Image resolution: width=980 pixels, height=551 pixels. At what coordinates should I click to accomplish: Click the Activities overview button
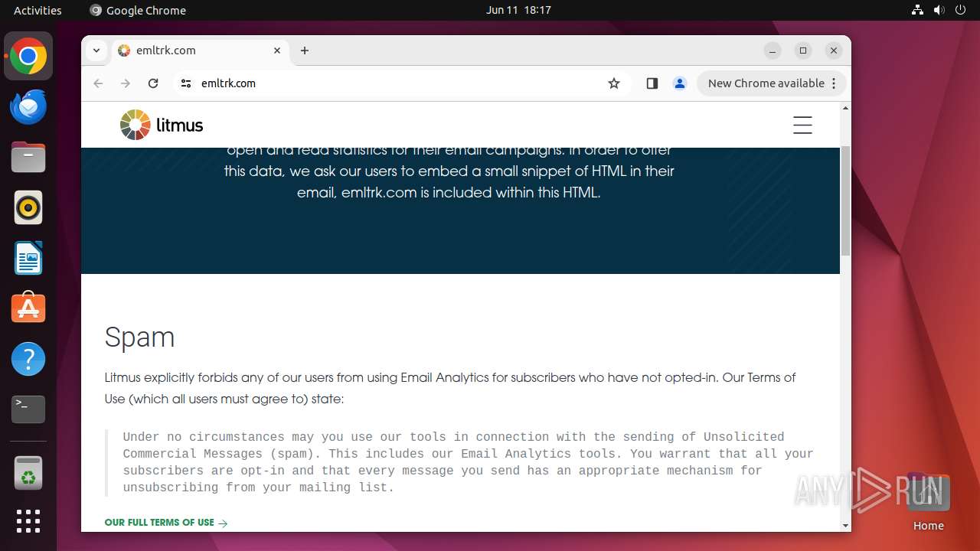[38, 10]
